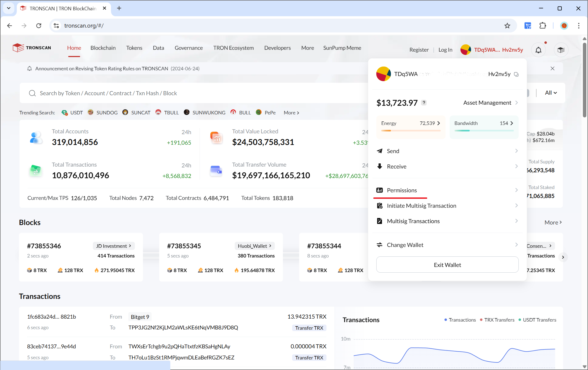
Task: Open block #73855346
Action: [44, 246]
